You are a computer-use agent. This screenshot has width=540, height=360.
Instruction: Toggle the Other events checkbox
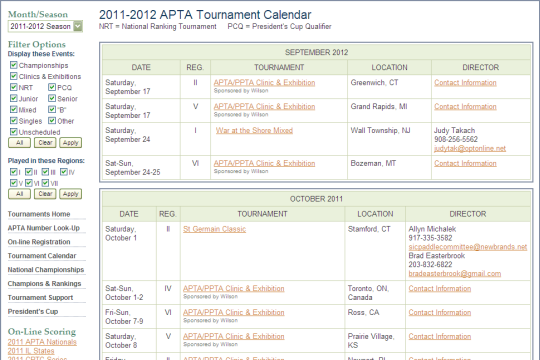click(x=52, y=121)
